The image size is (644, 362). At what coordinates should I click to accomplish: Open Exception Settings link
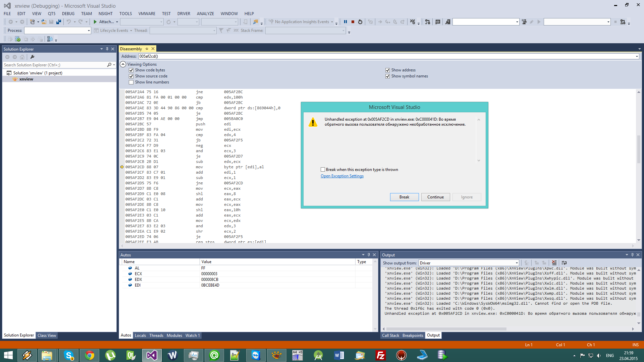[x=342, y=176]
